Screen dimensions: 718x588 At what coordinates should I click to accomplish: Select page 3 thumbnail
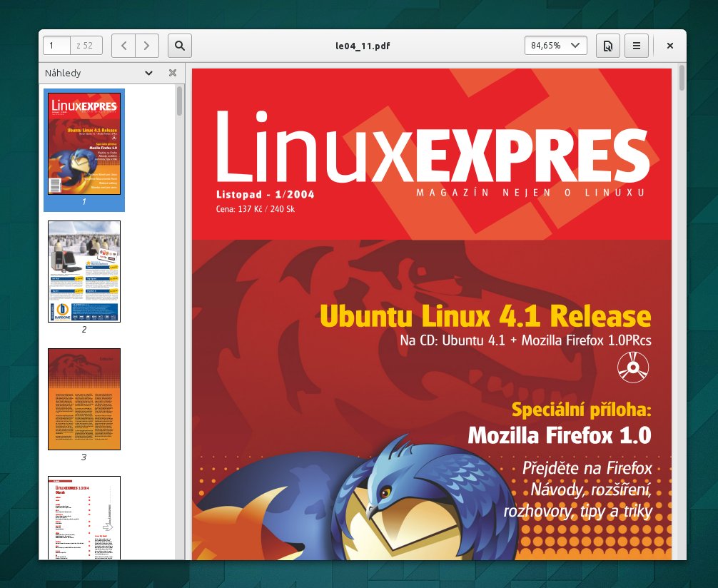[x=84, y=400]
